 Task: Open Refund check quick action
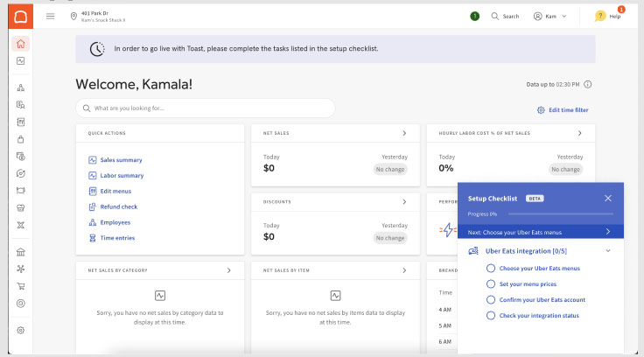(x=118, y=206)
